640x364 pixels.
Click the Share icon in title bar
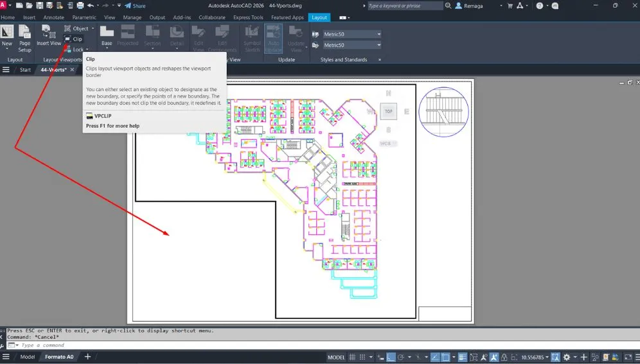135,6
